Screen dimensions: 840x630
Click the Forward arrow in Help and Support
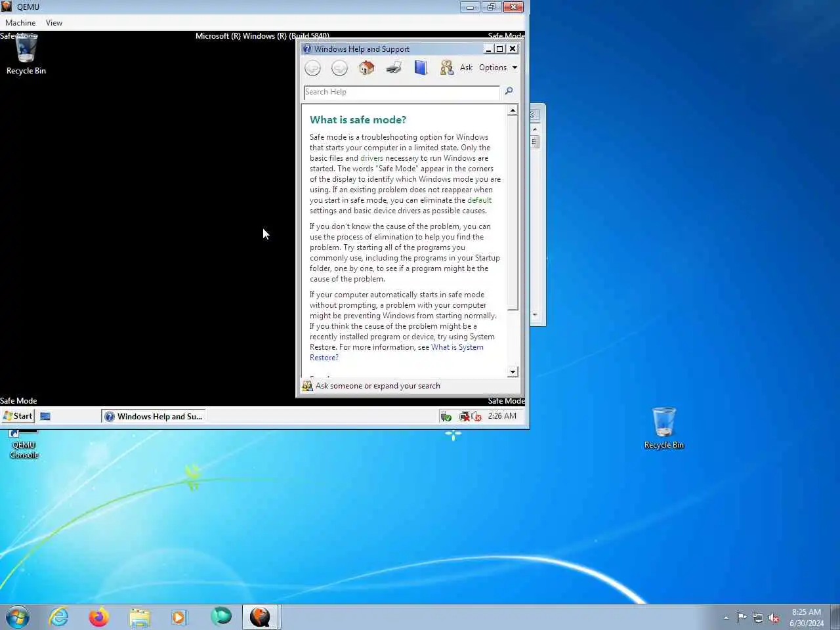(x=339, y=68)
